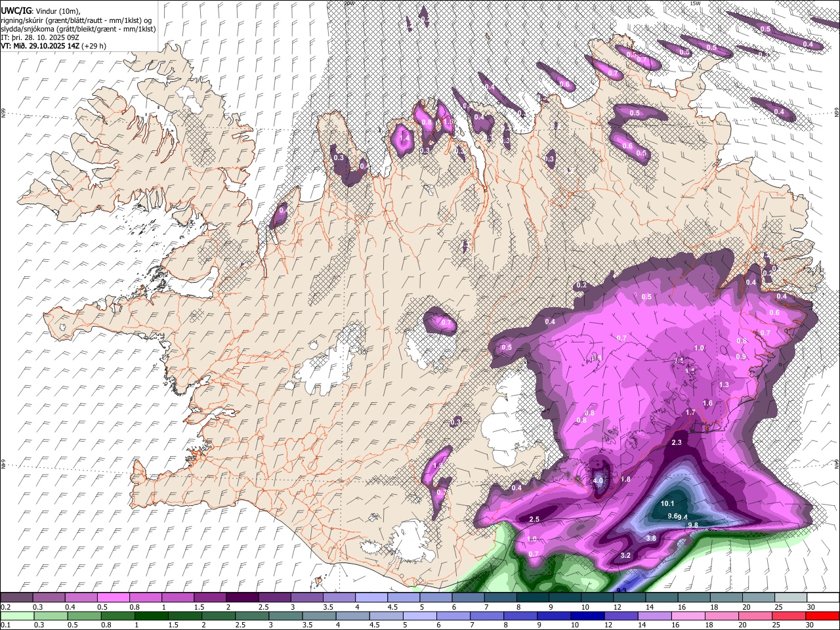Click the 1.8 value right of the 4.0 value

(626, 479)
